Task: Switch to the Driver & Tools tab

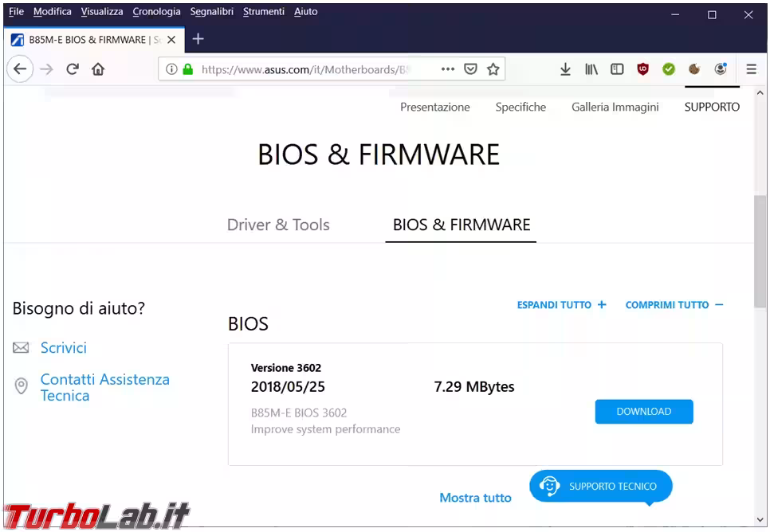Action: (x=278, y=225)
